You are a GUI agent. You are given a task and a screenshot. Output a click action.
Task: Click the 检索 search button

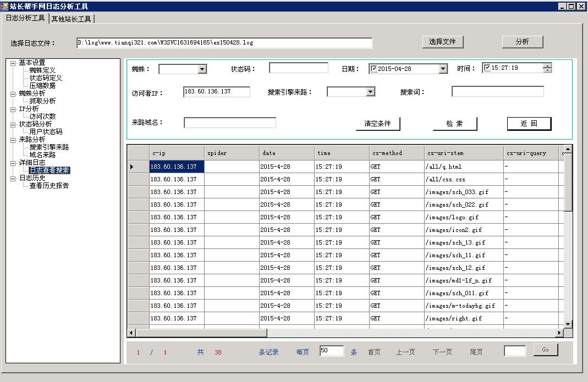point(454,124)
